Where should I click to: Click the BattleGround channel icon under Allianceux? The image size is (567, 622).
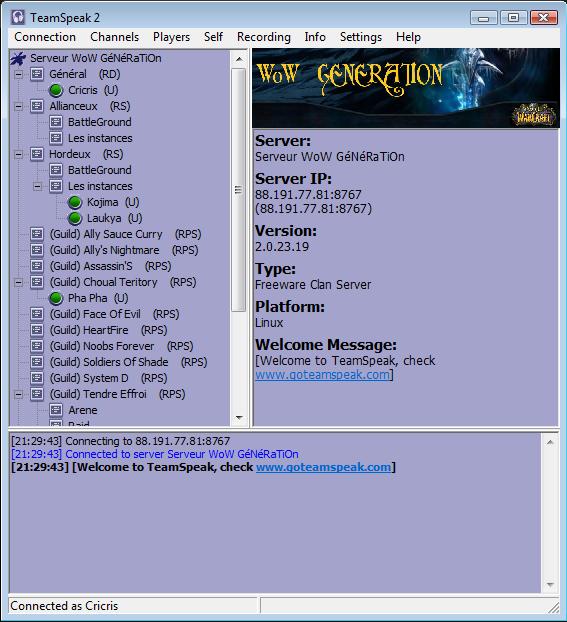[56, 122]
